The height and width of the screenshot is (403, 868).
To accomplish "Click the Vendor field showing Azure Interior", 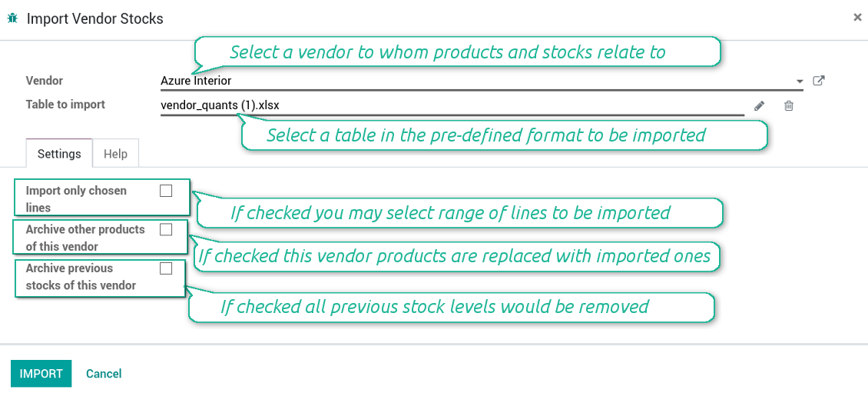I will 461,81.
